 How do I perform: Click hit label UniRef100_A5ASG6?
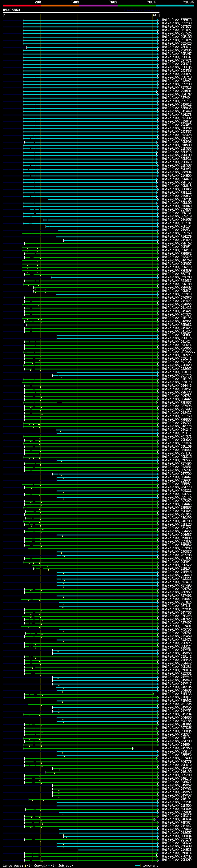coord(176,50)
